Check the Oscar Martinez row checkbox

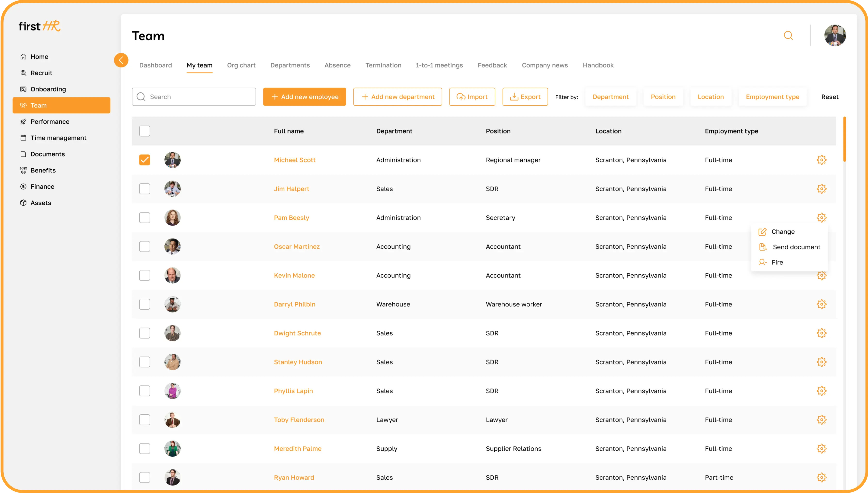point(145,246)
